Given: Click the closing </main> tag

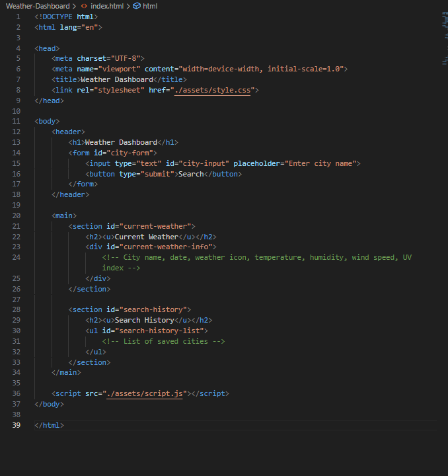Looking at the screenshot, I should [x=66, y=372].
